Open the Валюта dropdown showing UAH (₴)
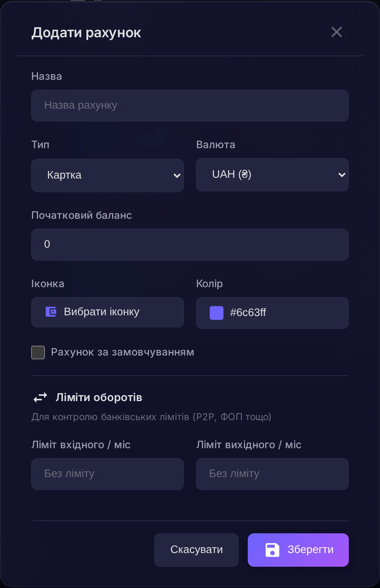 tap(272, 175)
